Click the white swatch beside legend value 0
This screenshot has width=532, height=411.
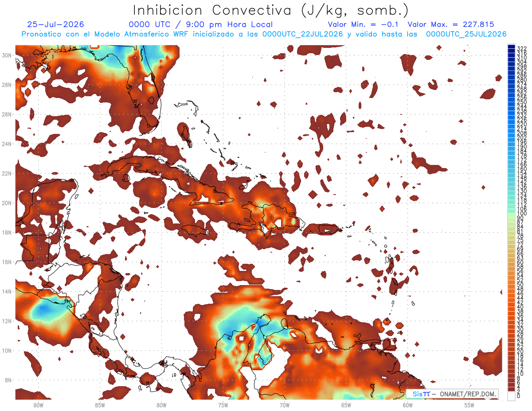click(x=511, y=395)
